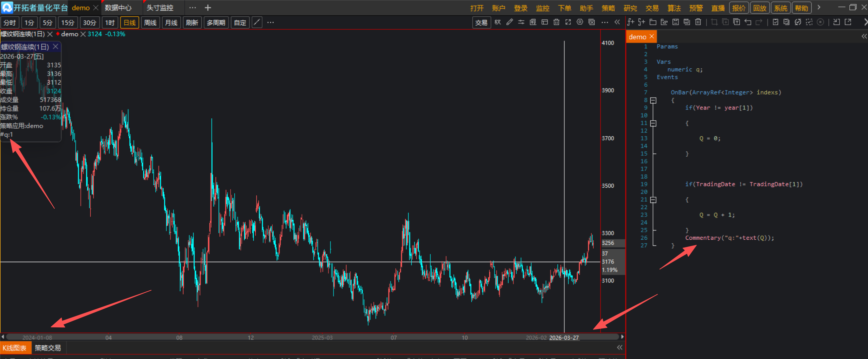Click the chart's horizontal time scrollbar
Screen dimensions: 868x359
(x=312, y=337)
